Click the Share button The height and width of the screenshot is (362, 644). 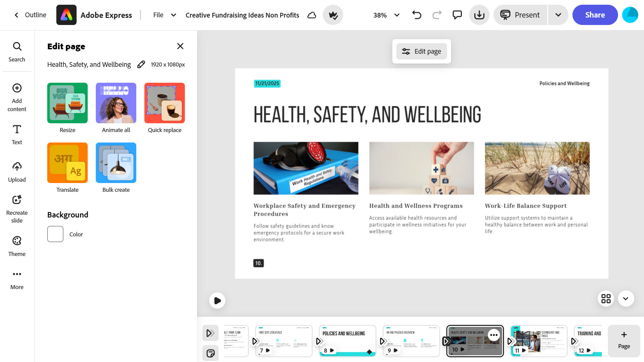point(595,15)
